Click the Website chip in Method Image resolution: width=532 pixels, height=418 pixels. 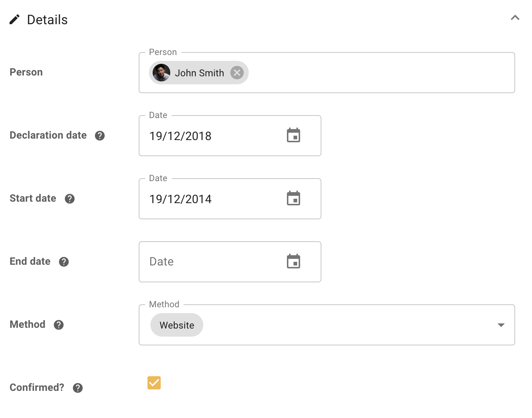[x=177, y=325]
